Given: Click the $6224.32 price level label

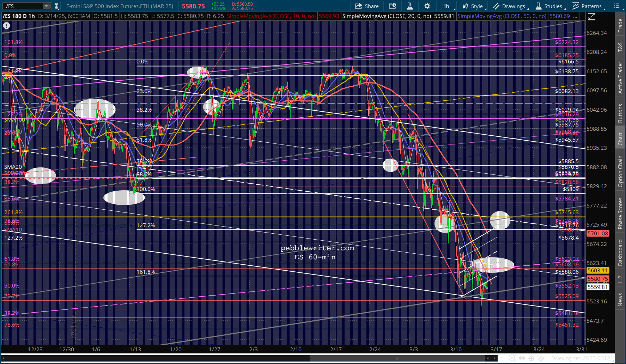Looking at the screenshot, I should [x=567, y=42].
